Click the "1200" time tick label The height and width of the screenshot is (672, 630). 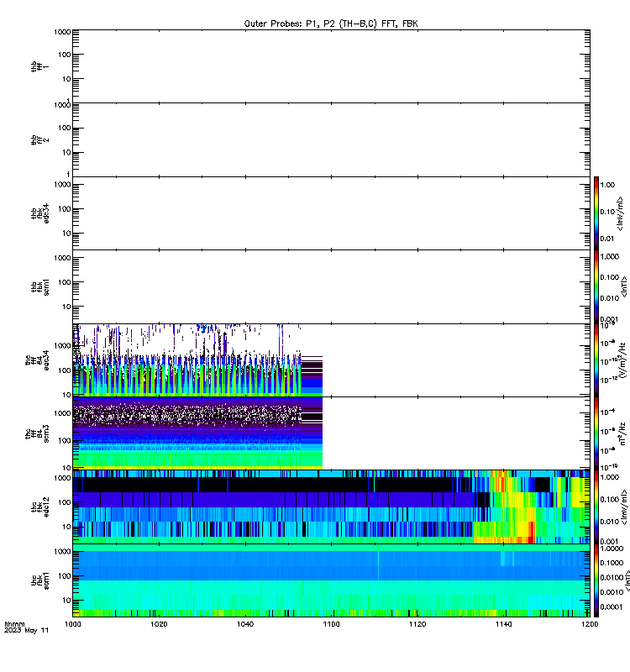click(x=590, y=624)
